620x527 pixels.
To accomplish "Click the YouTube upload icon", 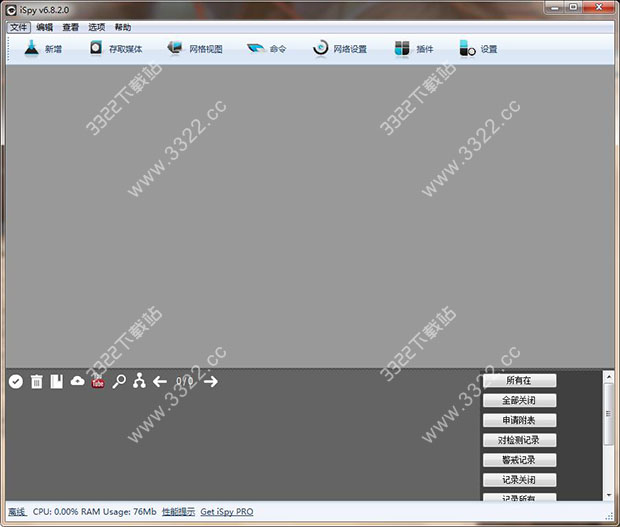I will [x=98, y=382].
